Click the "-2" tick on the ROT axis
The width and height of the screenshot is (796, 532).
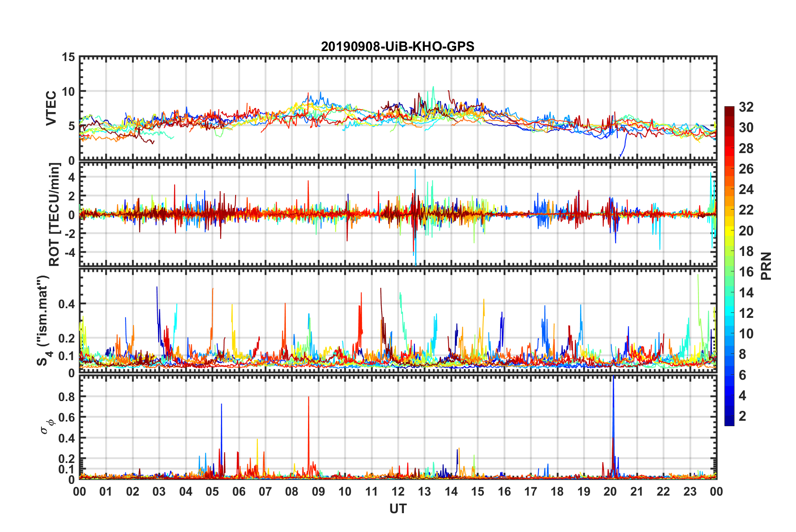(x=69, y=233)
